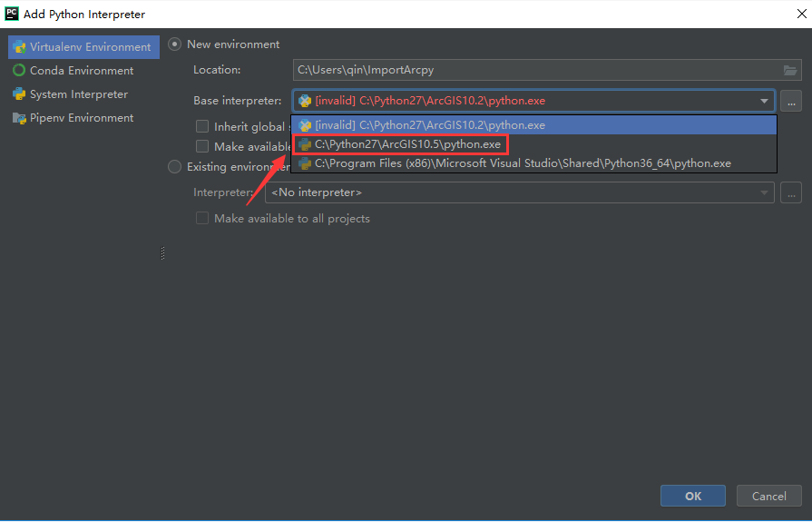Screen dimensions: 812x522
Task: Pick the Python36_64 interpreter from the list
Action: (522, 163)
